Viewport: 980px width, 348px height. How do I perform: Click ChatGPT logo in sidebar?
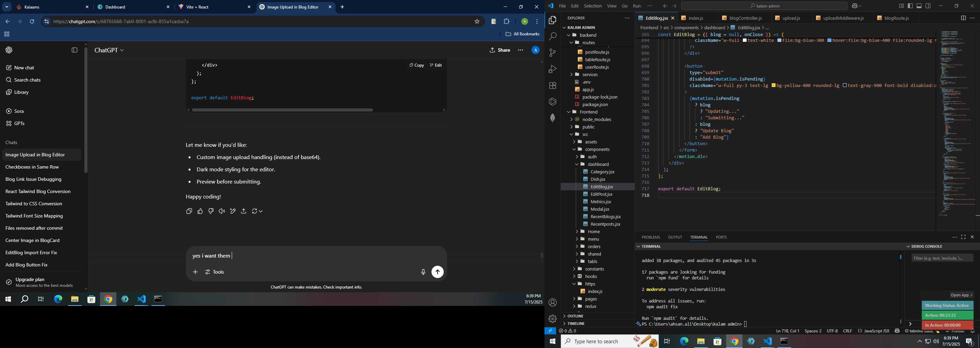click(x=9, y=50)
